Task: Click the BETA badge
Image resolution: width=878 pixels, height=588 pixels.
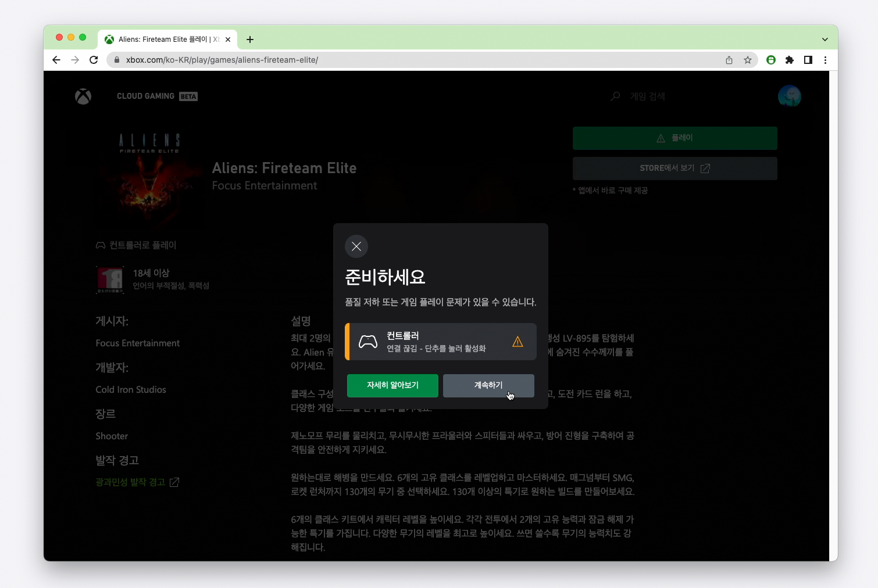Action: click(188, 96)
